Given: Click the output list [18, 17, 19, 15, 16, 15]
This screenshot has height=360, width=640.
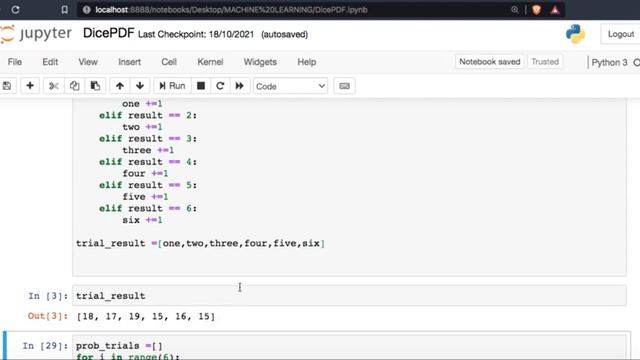Looking at the screenshot, I should pos(146,316).
